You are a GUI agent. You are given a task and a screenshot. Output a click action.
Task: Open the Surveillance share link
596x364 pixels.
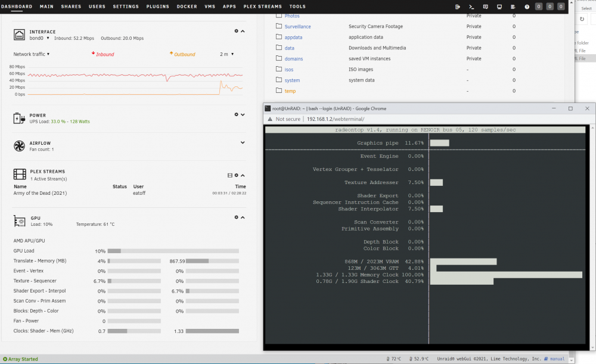297,27
